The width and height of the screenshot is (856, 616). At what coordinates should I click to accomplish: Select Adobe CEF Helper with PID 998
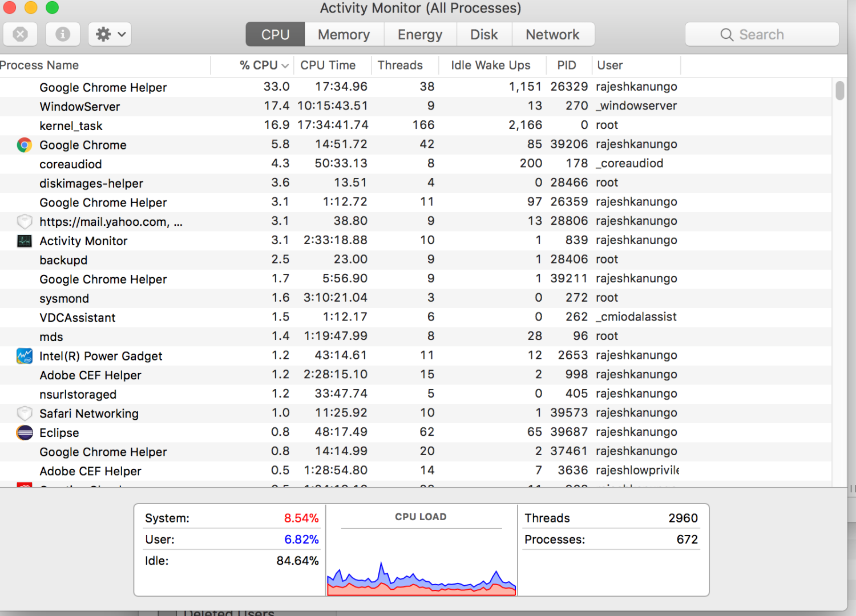click(x=415, y=375)
